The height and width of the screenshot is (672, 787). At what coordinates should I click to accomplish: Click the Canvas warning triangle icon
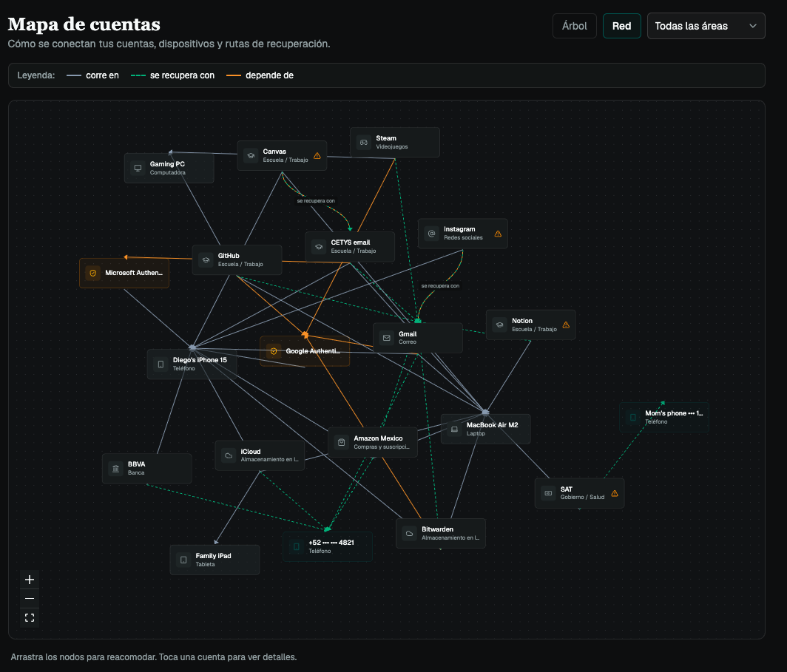coord(317,155)
